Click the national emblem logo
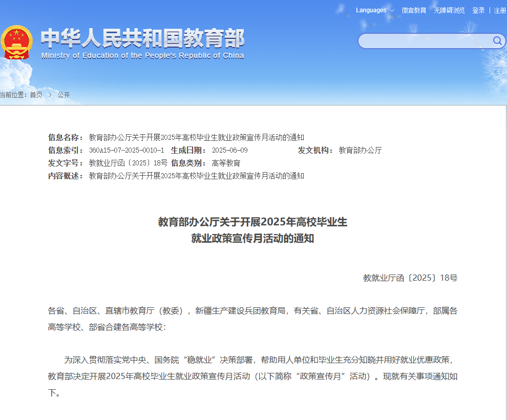This screenshot has width=507, height=420. tap(16, 43)
